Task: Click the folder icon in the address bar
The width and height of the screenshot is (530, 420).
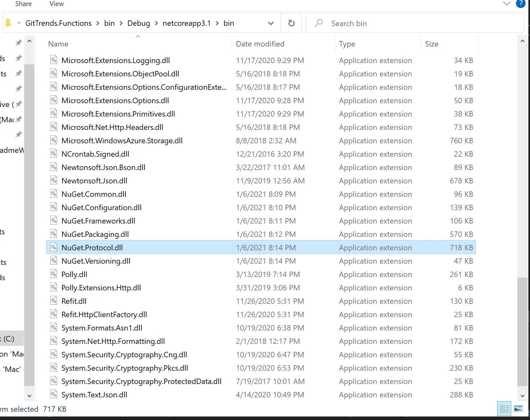Action: pyautogui.click(x=8, y=23)
